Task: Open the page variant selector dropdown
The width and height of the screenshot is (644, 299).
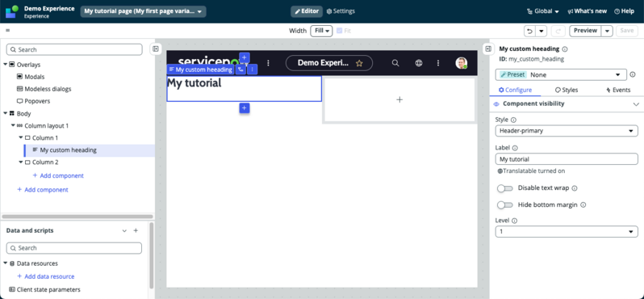Action: tap(144, 11)
